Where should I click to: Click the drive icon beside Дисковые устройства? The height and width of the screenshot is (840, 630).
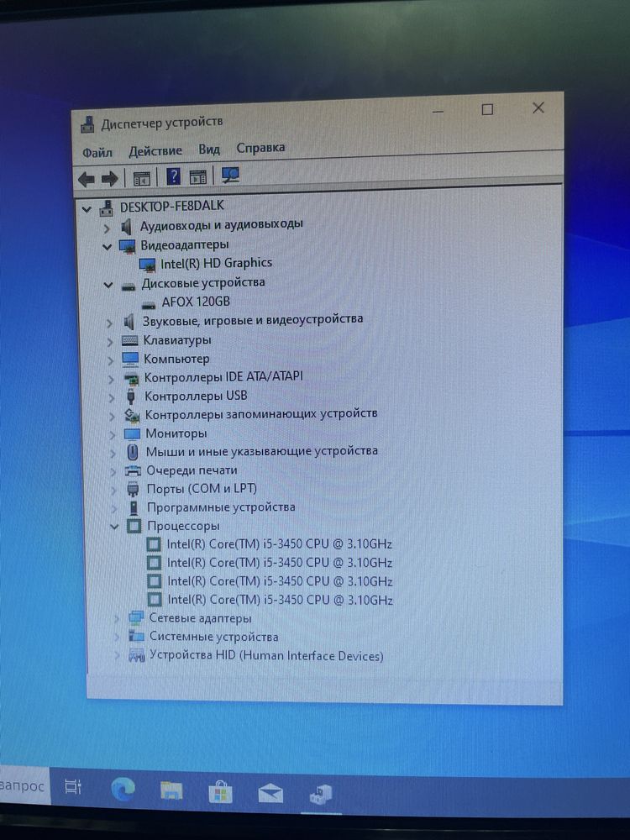tap(128, 286)
